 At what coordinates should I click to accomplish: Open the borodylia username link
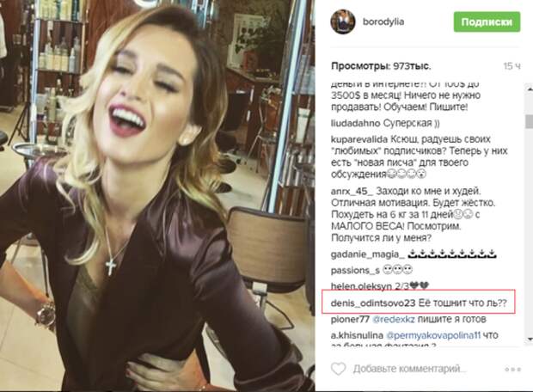(383, 21)
